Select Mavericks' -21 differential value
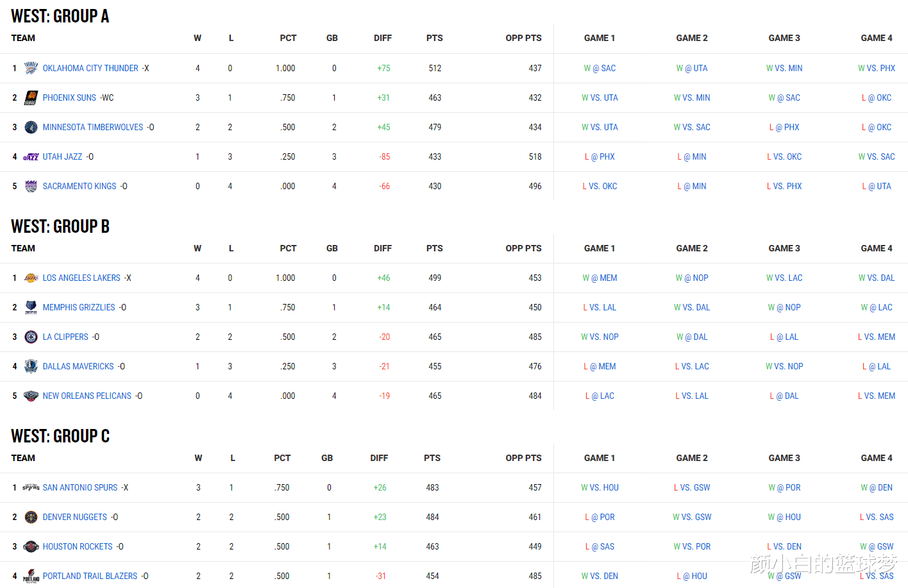 tap(384, 366)
